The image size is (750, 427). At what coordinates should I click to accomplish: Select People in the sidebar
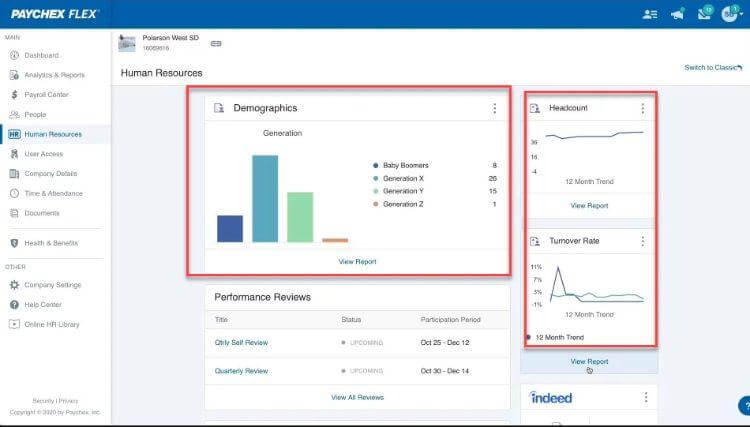[35, 115]
